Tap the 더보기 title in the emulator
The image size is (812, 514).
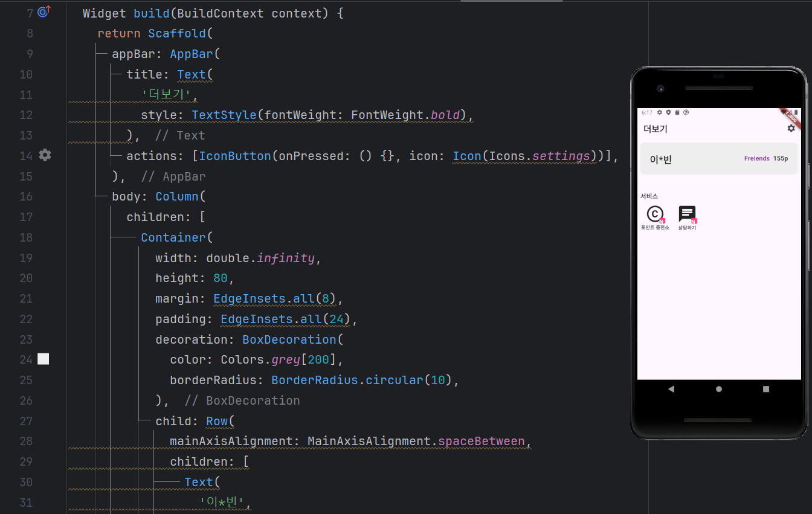[x=655, y=129]
